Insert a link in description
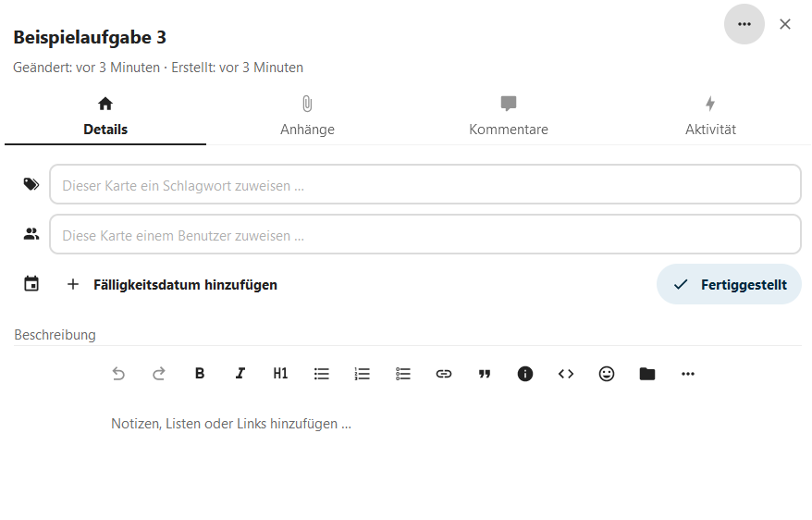This screenshot has height=520, width=812. (x=444, y=374)
